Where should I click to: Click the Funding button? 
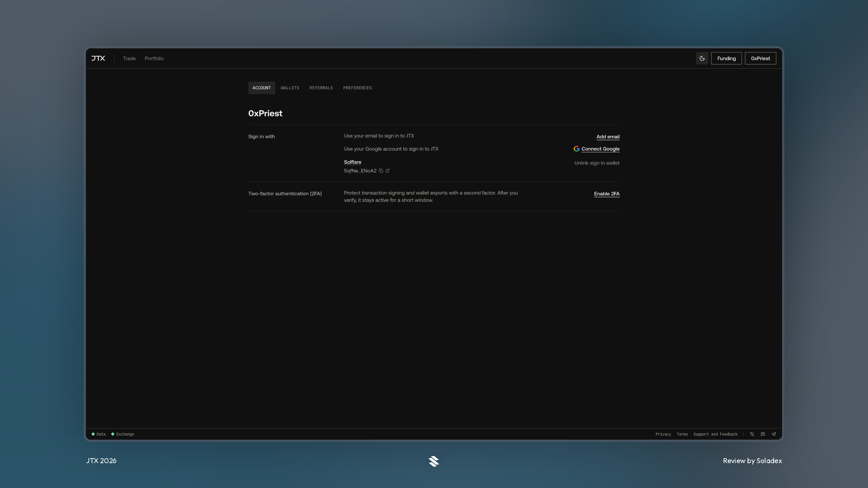[726, 58]
